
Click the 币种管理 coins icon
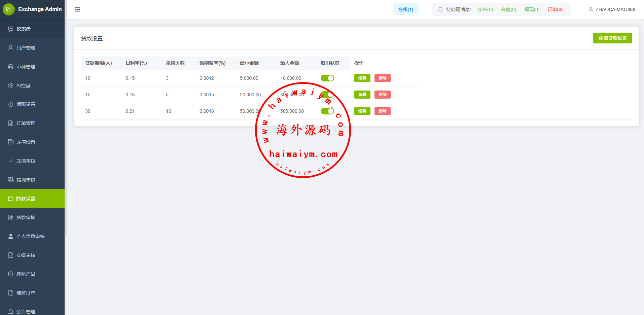coord(11,67)
